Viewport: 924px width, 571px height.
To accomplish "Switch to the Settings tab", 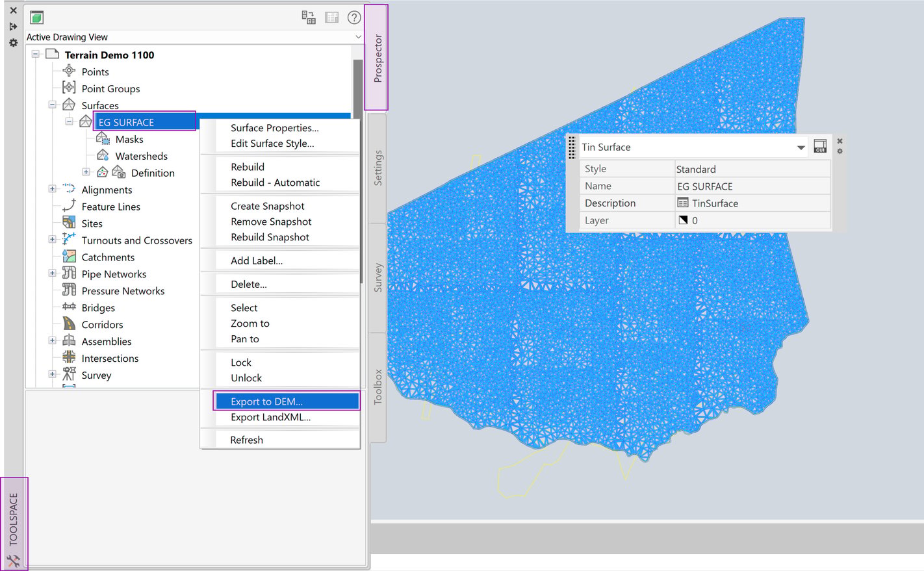I will pos(378,168).
